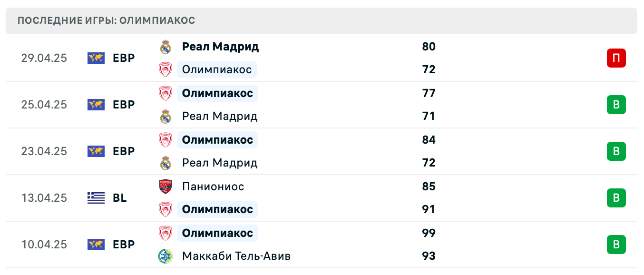Click the green В badge for the Panionios game
644x275 pixels.
click(x=616, y=198)
